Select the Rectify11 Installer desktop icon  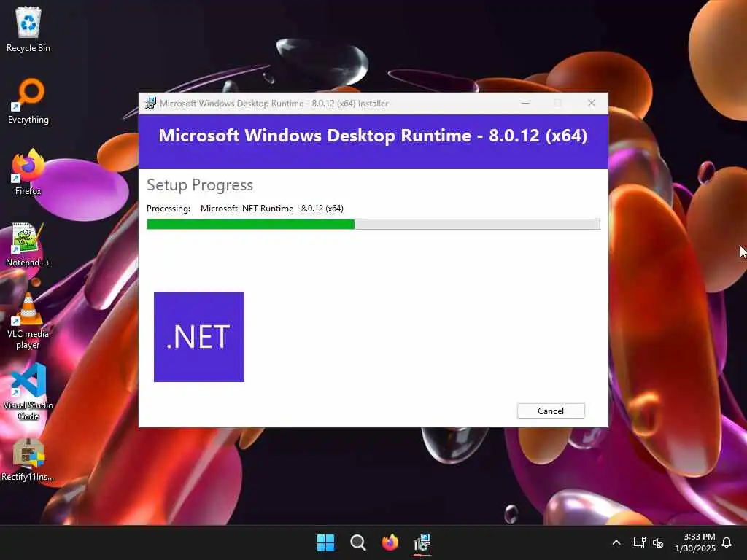tap(28, 459)
